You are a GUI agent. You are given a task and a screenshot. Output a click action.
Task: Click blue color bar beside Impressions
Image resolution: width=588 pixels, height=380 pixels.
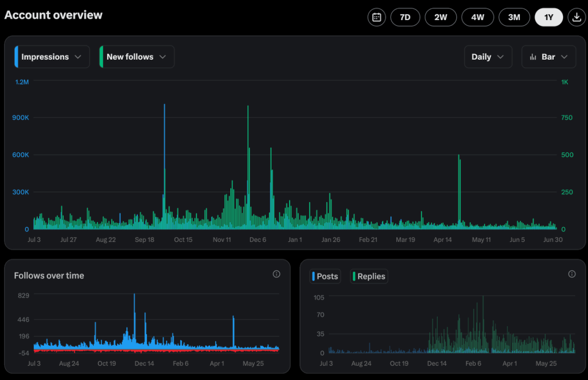coord(16,57)
